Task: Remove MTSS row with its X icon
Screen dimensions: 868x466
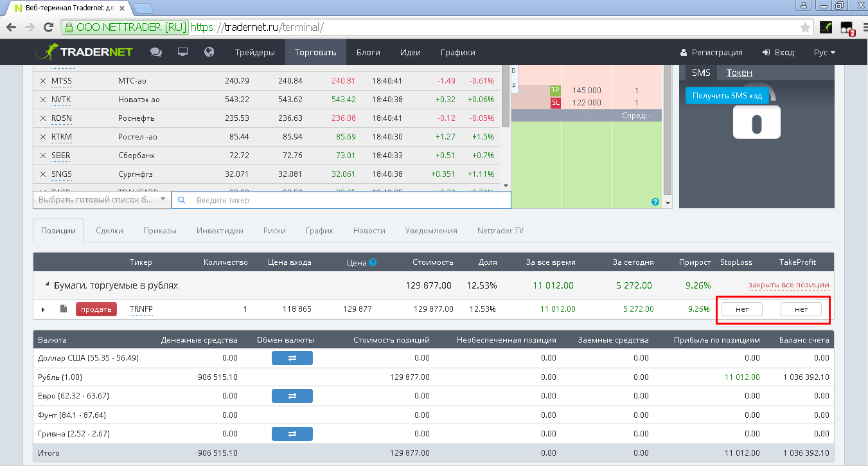Action: tap(43, 81)
